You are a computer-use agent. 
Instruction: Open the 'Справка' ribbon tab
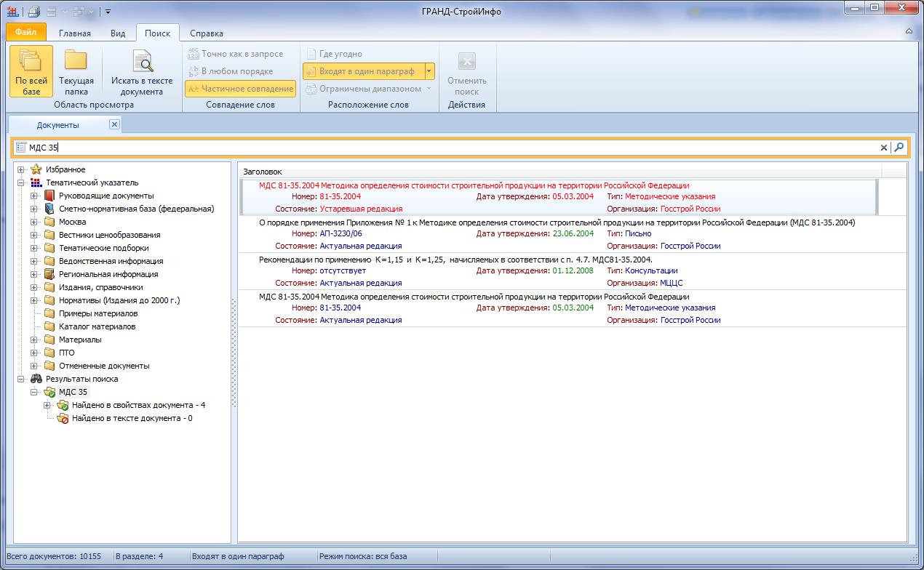206,33
